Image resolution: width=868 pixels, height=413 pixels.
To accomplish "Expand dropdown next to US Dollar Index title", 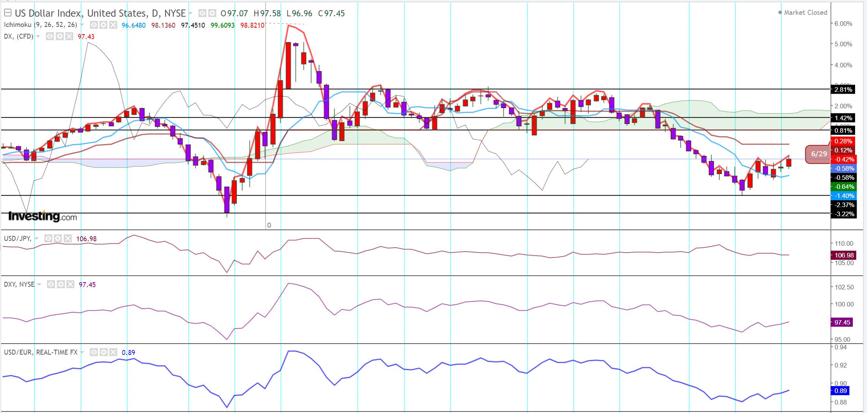I will pos(191,13).
